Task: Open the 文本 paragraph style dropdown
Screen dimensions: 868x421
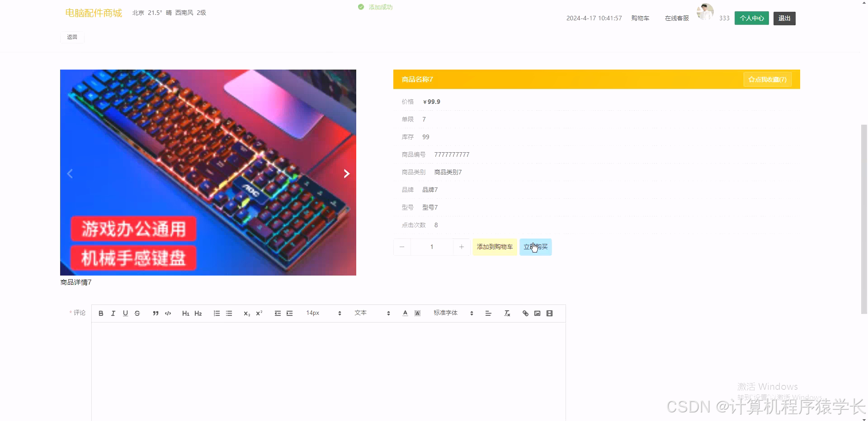Action: (x=366, y=313)
